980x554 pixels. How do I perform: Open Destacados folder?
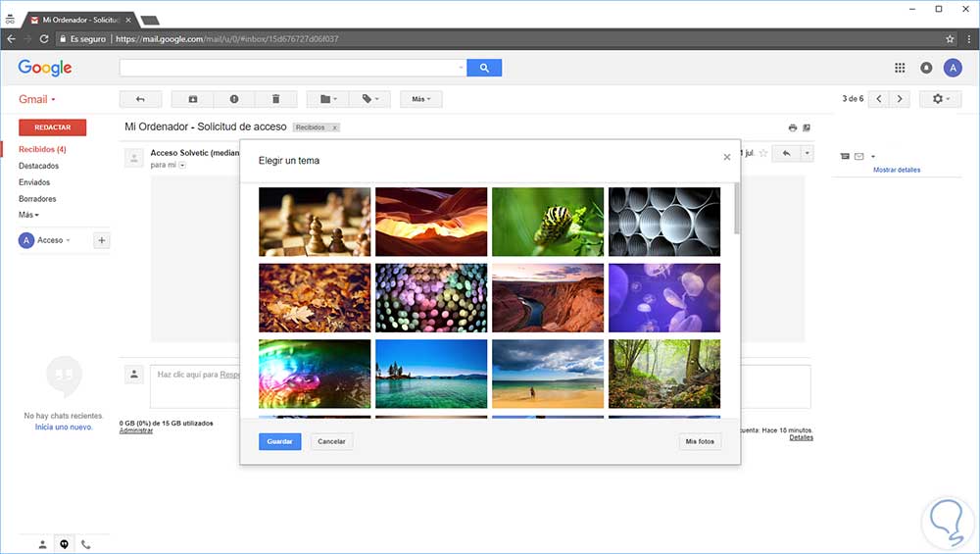39,166
